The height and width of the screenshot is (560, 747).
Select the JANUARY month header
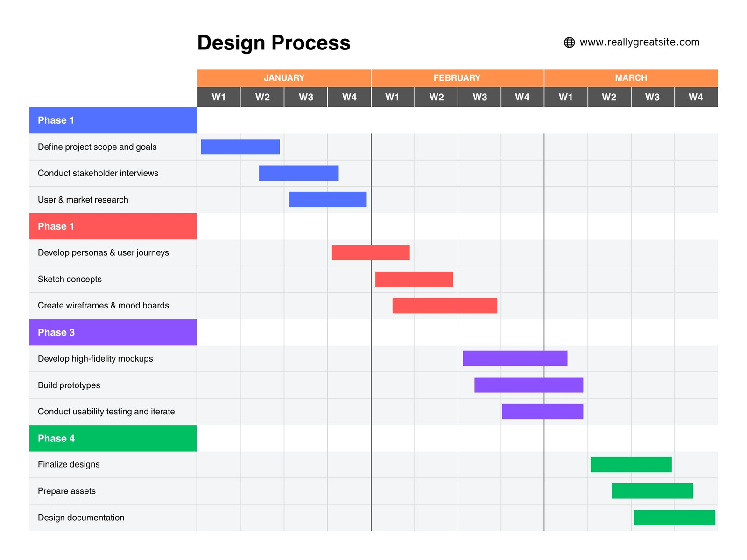tap(284, 78)
